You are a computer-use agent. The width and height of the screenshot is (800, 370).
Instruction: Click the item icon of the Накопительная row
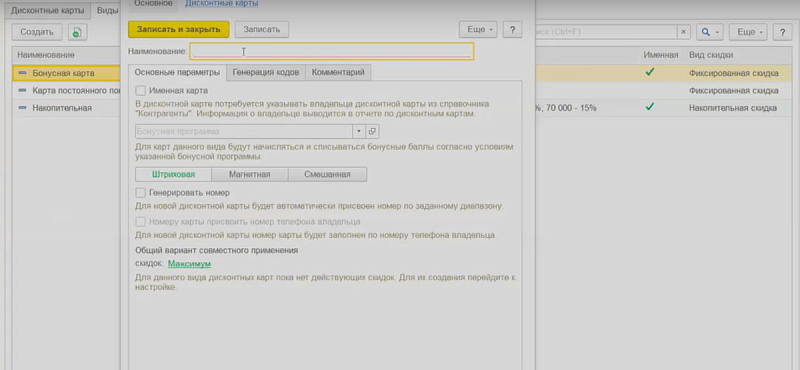22,108
